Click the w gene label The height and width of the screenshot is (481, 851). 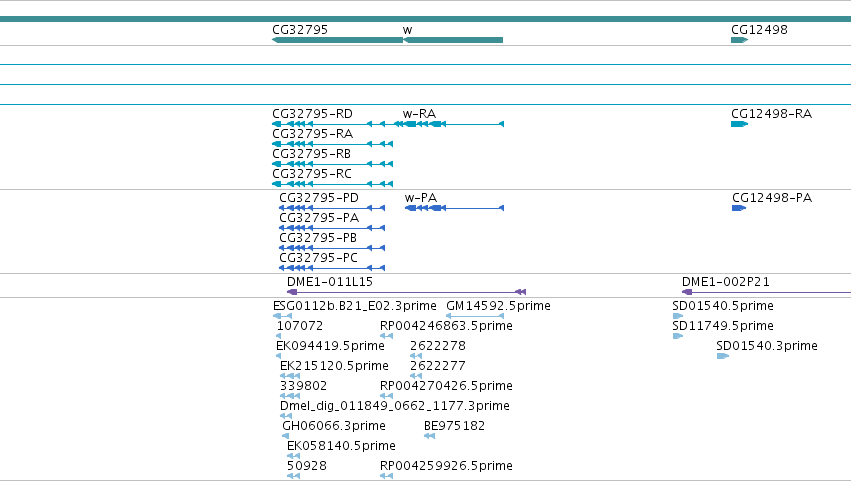click(x=407, y=30)
